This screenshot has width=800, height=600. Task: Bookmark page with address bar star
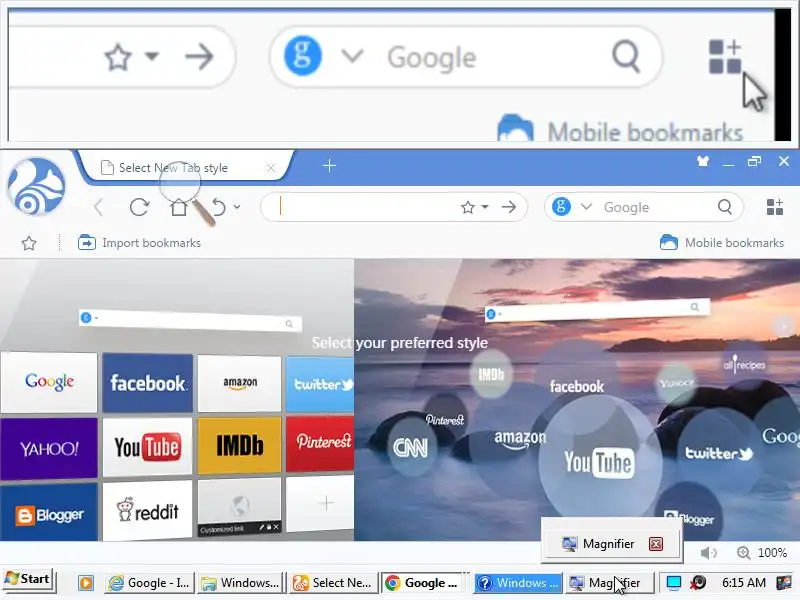(x=468, y=207)
